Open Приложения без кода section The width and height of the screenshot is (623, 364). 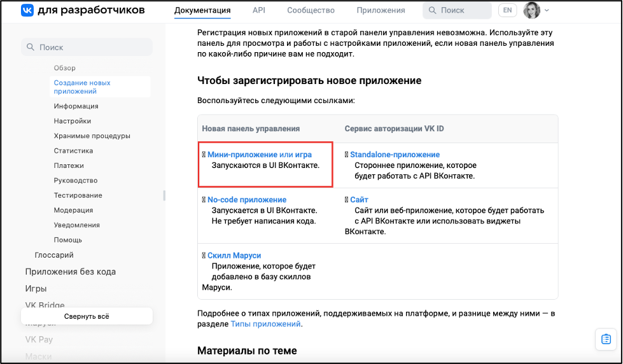tap(71, 272)
